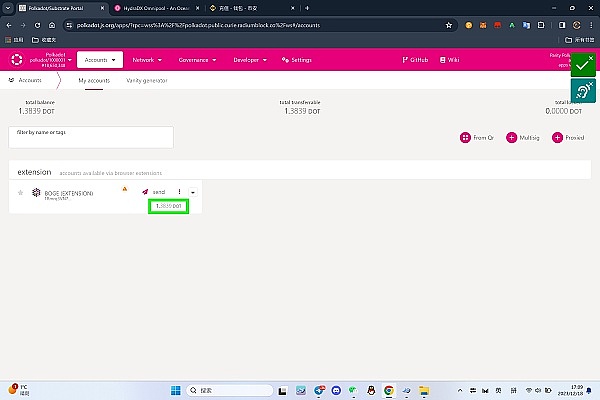Click total transferable 1.3839 DOT value

tap(302, 111)
